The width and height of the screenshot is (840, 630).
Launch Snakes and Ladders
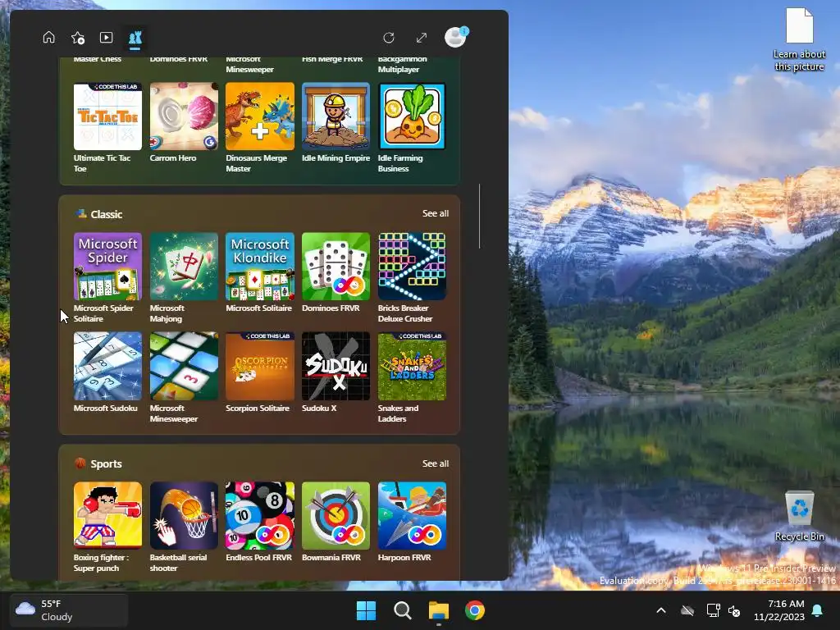click(x=412, y=377)
